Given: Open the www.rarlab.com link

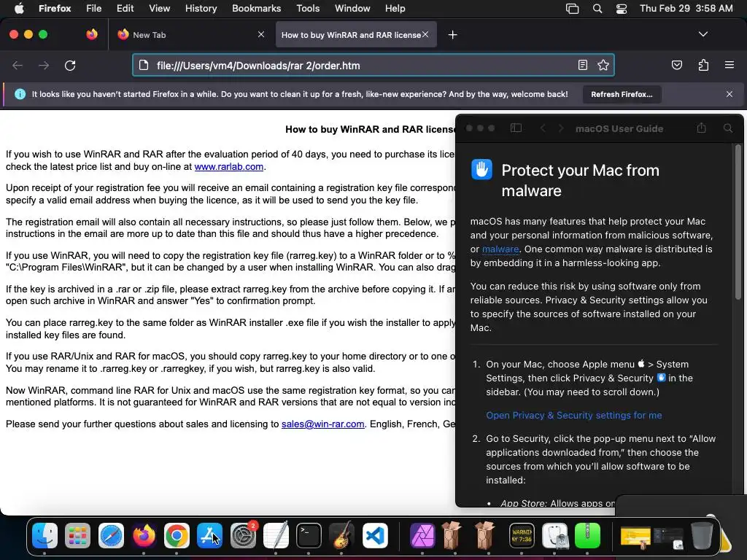Looking at the screenshot, I should click(228, 167).
